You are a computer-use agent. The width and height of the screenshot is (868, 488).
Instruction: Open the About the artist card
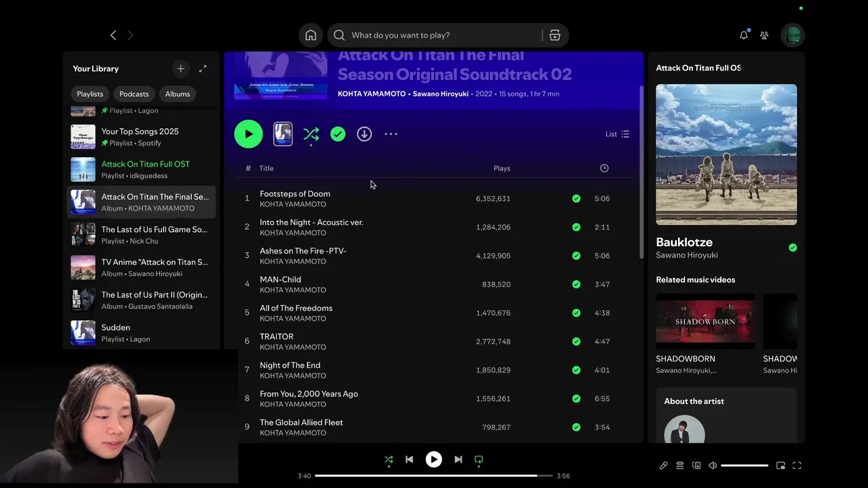[726, 415]
